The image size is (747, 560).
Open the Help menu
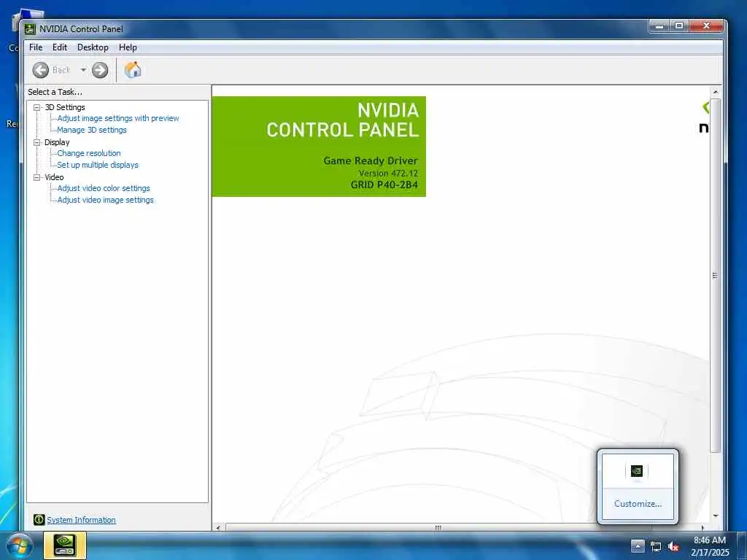coord(128,47)
